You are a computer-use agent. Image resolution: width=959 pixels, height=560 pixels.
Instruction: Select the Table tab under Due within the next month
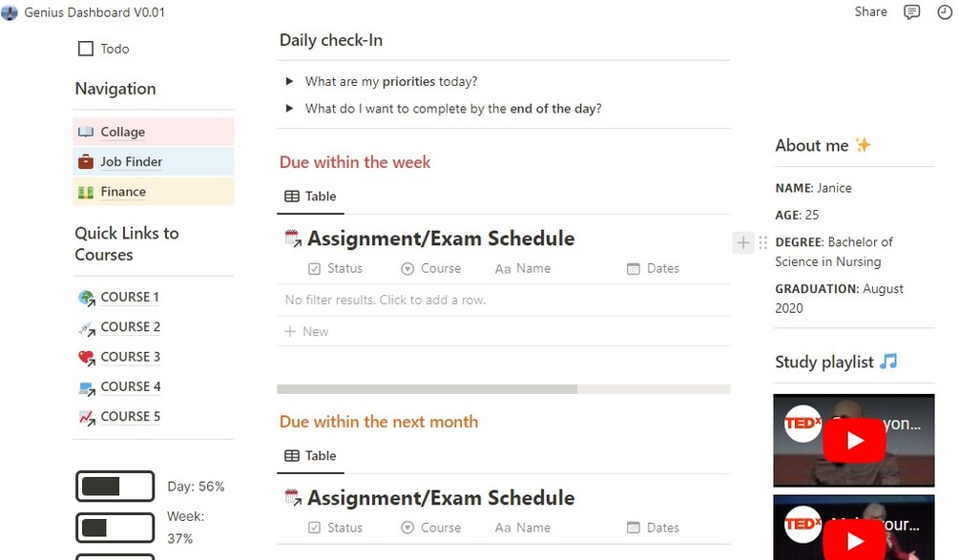tap(311, 455)
